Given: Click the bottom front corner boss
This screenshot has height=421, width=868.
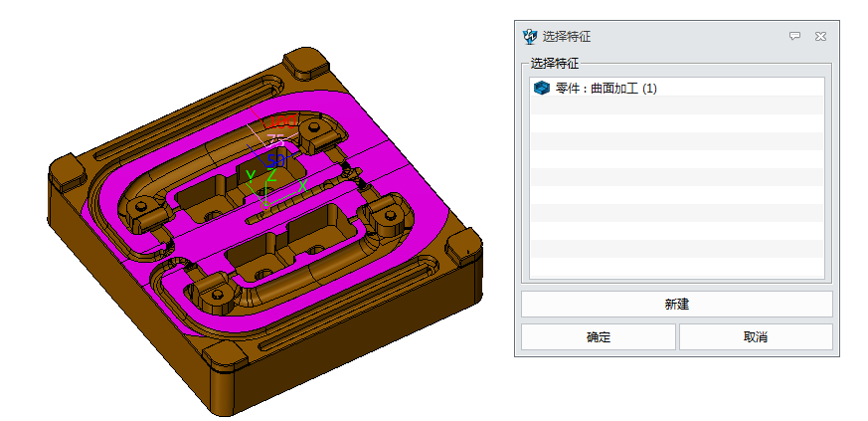Looking at the screenshot, I should coord(224,360).
